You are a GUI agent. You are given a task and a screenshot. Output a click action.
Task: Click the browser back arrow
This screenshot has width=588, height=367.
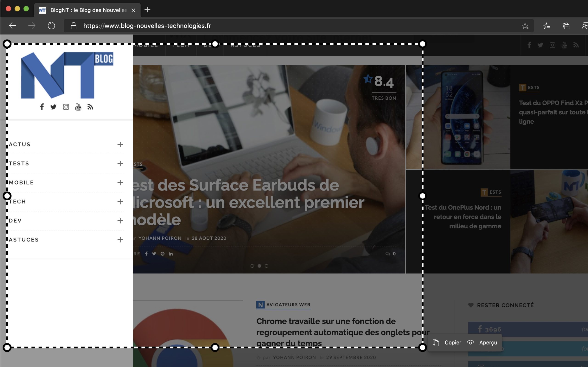pyautogui.click(x=12, y=26)
